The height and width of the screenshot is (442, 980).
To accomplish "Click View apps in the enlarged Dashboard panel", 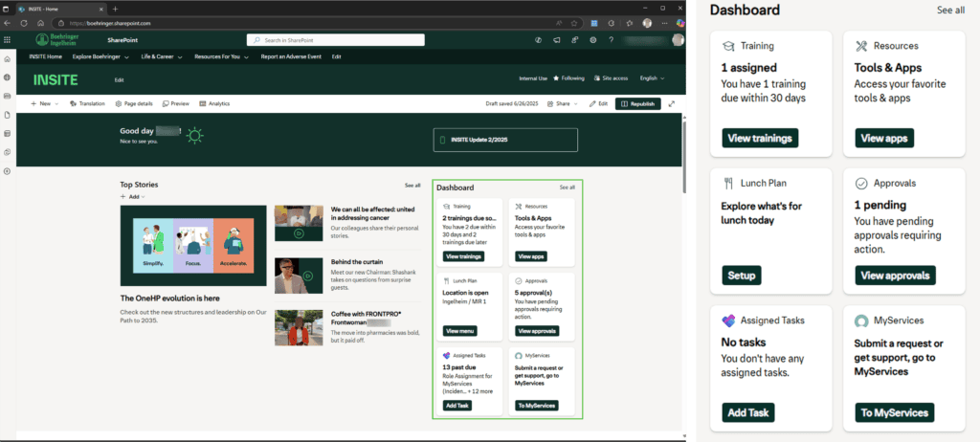I will (883, 138).
